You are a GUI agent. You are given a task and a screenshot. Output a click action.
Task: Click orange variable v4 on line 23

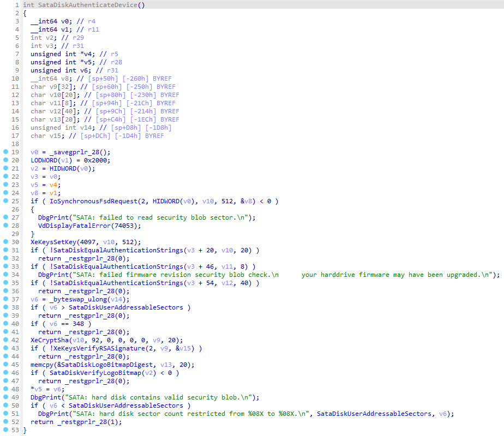(53, 185)
